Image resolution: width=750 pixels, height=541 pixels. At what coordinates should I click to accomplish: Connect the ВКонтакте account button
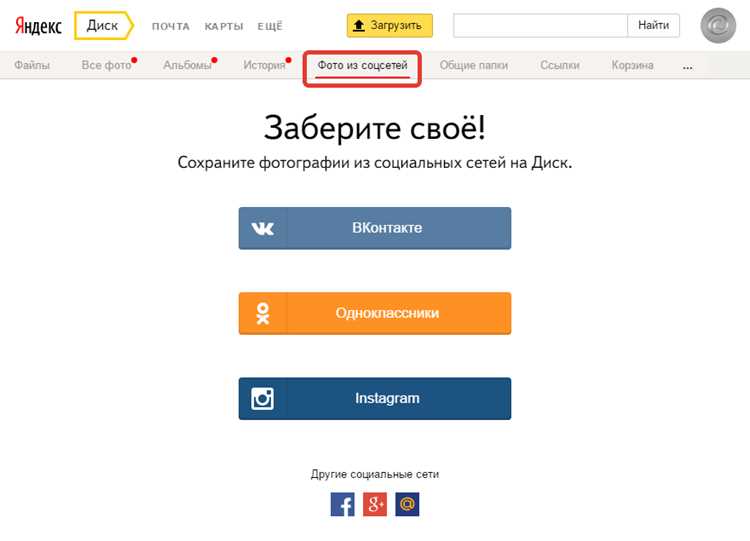click(375, 228)
